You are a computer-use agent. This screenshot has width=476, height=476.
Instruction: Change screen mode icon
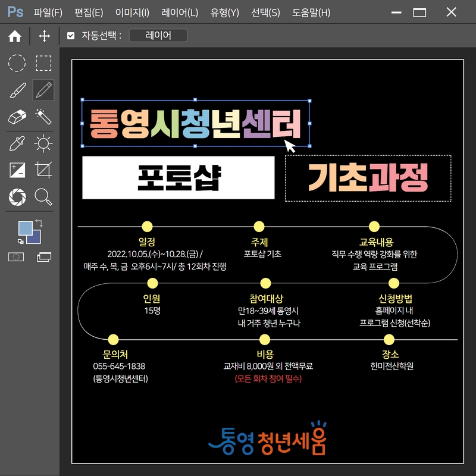[44, 257]
